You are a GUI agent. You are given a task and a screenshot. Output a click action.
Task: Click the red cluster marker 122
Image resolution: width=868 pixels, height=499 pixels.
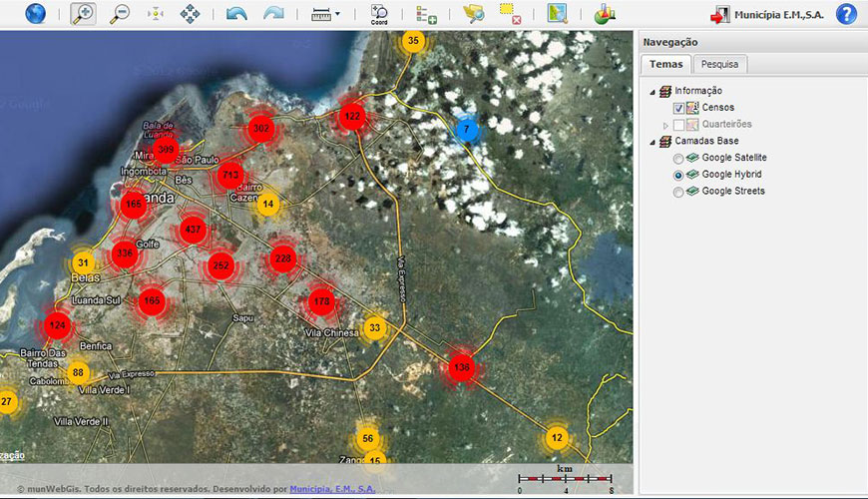(x=352, y=117)
